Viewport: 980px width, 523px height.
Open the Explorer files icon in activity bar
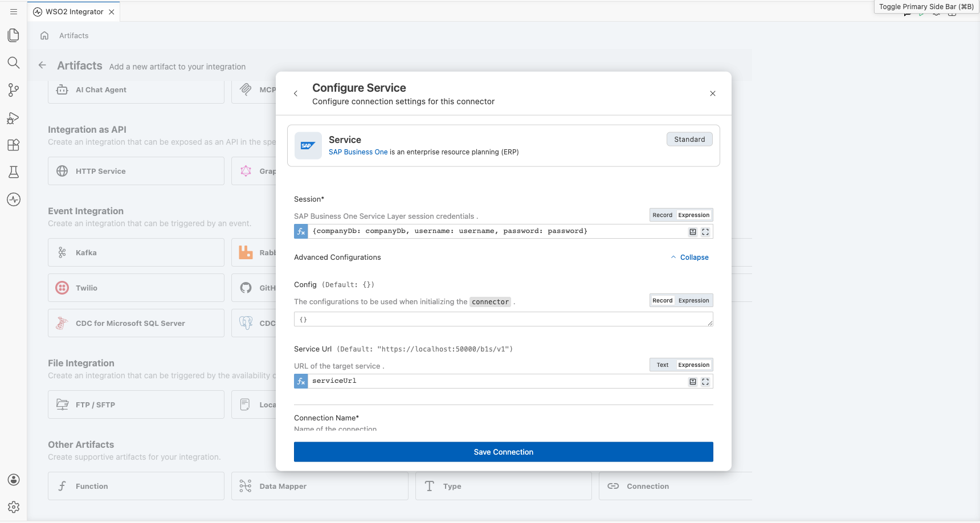click(14, 35)
